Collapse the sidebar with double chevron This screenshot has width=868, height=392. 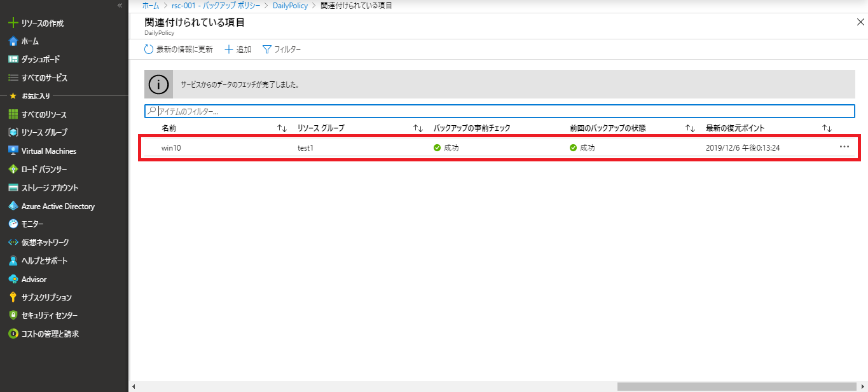pyautogui.click(x=120, y=5)
